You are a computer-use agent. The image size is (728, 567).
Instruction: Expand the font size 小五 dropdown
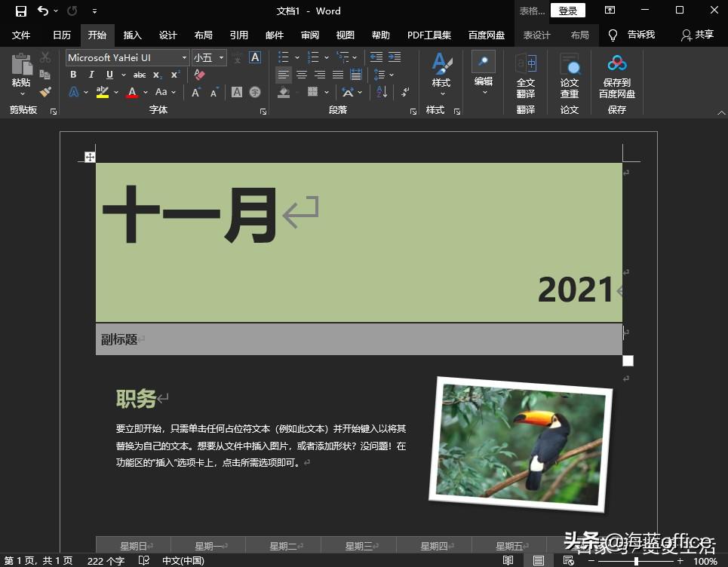coord(221,58)
